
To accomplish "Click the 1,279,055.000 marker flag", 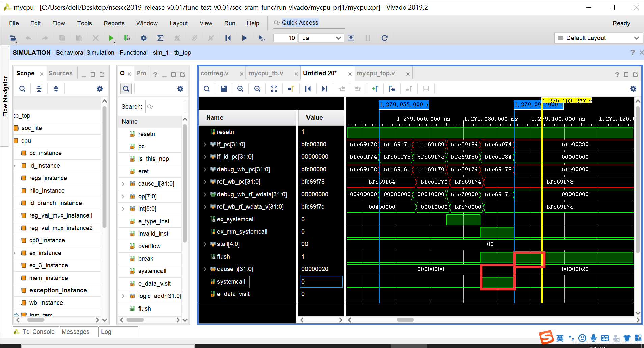I will pos(404,105).
